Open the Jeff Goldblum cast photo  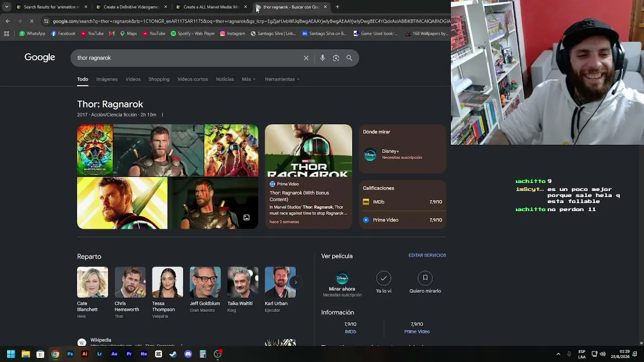205,282
